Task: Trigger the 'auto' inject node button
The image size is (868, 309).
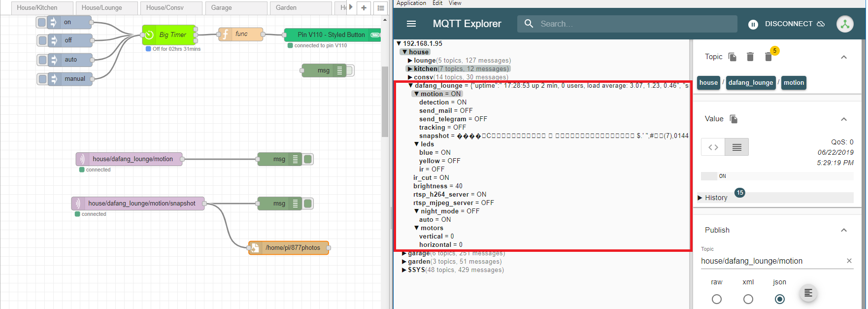Action: click(x=42, y=60)
